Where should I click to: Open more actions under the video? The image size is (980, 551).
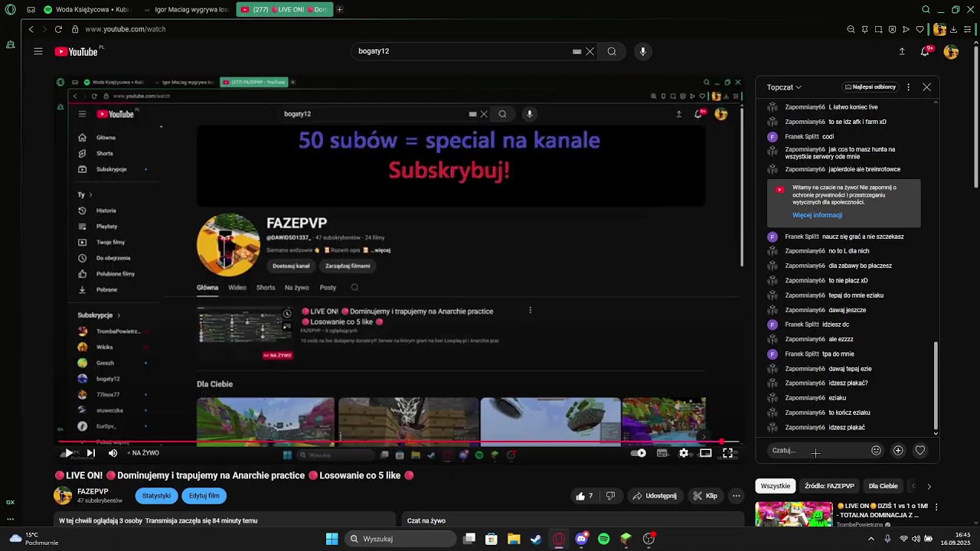point(736,496)
